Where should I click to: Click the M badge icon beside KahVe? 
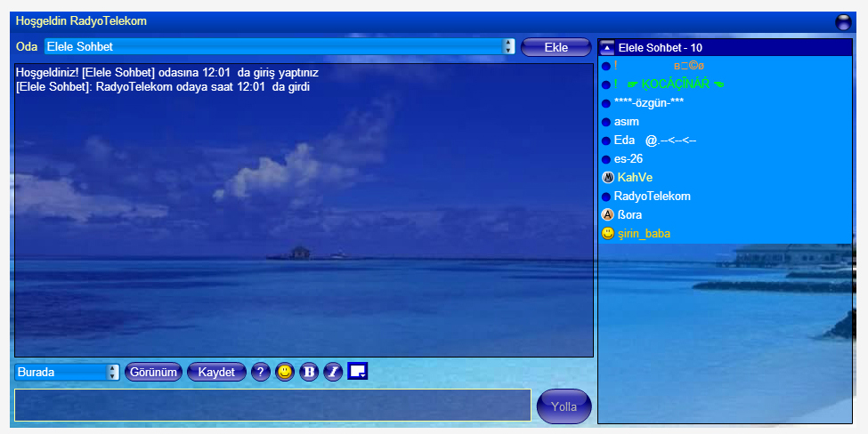pyautogui.click(x=608, y=178)
